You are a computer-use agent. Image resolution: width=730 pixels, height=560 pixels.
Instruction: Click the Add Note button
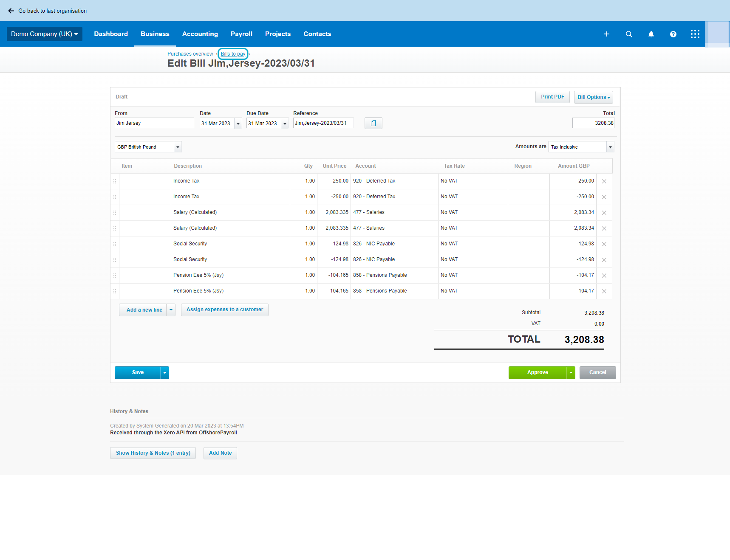point(220,453)
